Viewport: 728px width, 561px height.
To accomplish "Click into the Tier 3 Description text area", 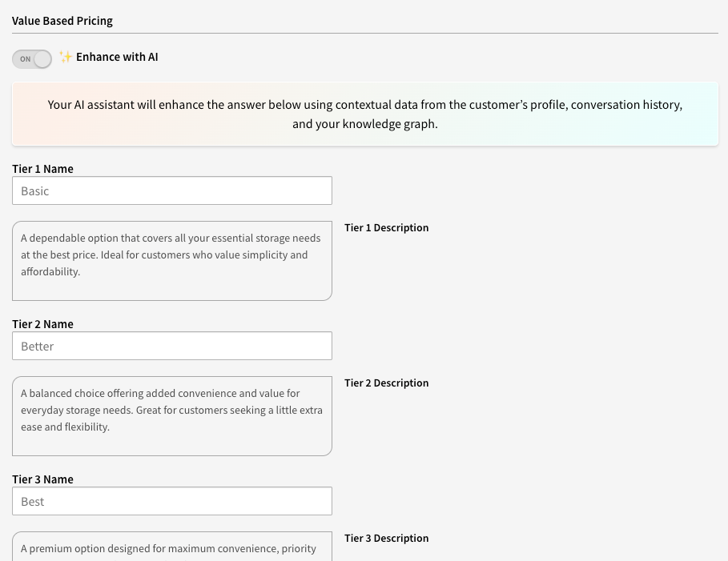I will pyautogui.click(x=172, y=547).
